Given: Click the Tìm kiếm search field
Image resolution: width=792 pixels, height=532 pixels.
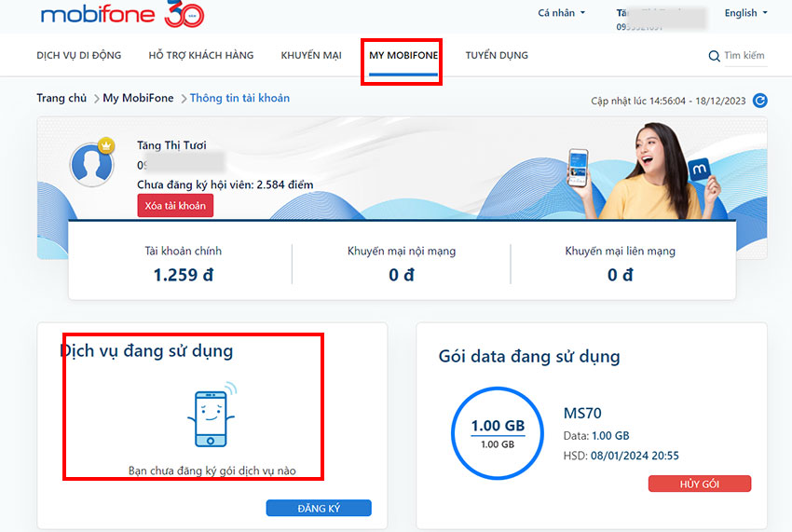Looking at the screenshot, I should pyautogui.click(x=745, y=56).
